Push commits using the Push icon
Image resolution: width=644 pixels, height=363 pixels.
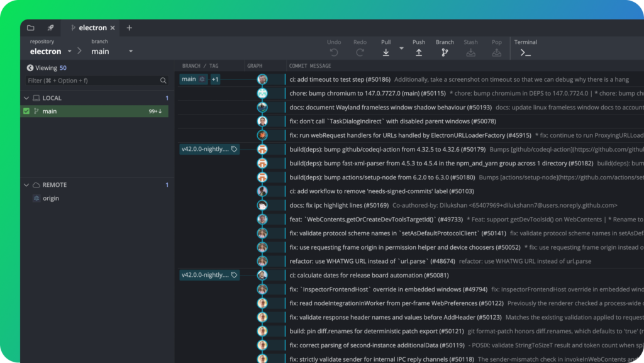click(x=419, y=53)
